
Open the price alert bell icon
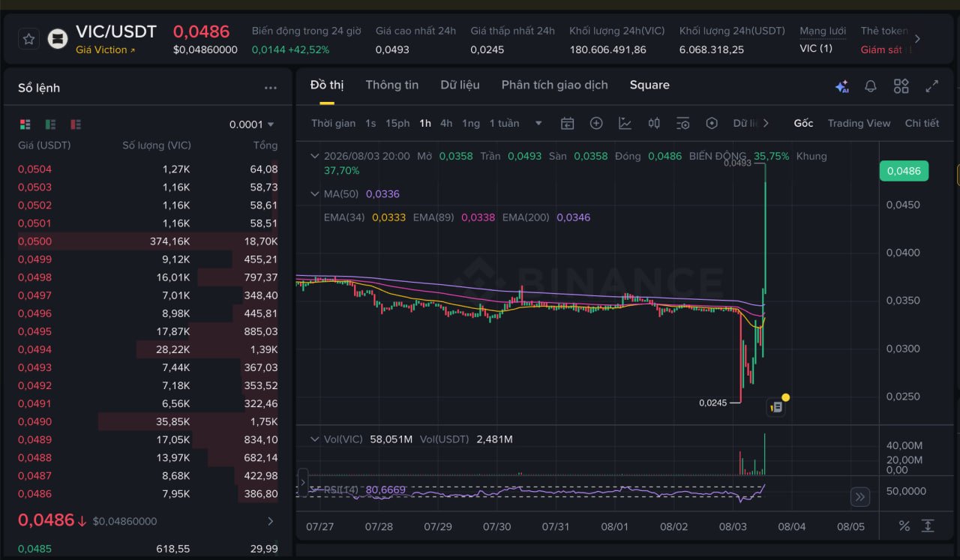871,86
